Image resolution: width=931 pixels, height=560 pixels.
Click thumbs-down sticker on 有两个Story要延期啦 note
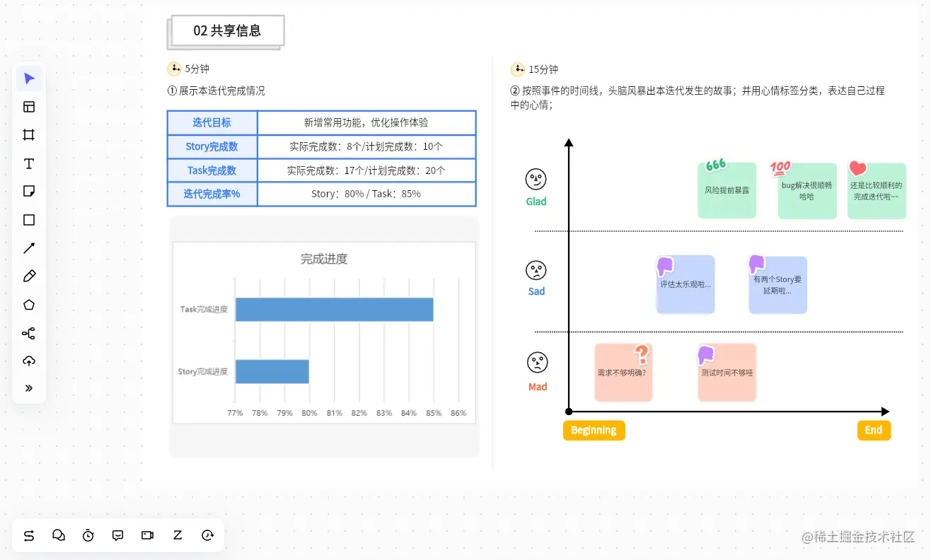tap(757, 264)
